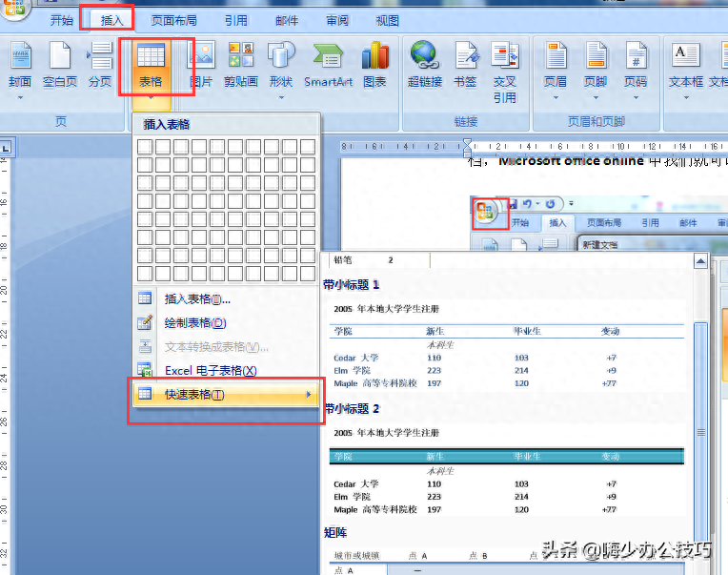
Task: Expand the 页眉 header dropdown
Action: (556, 69)
